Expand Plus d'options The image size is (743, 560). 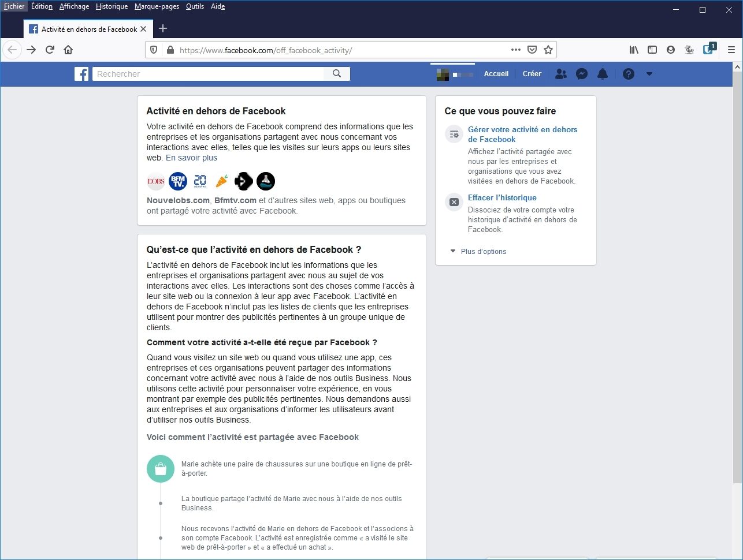pos(478,252)
